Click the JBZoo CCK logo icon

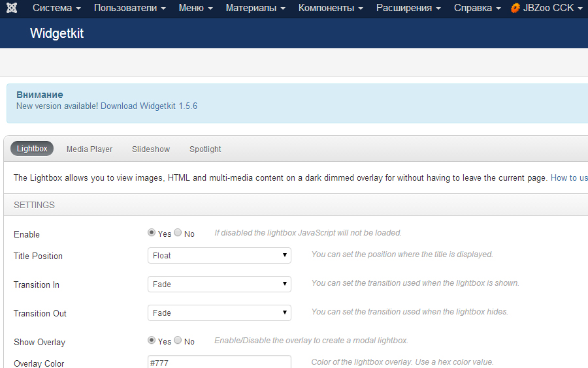[x=515, y=8]
